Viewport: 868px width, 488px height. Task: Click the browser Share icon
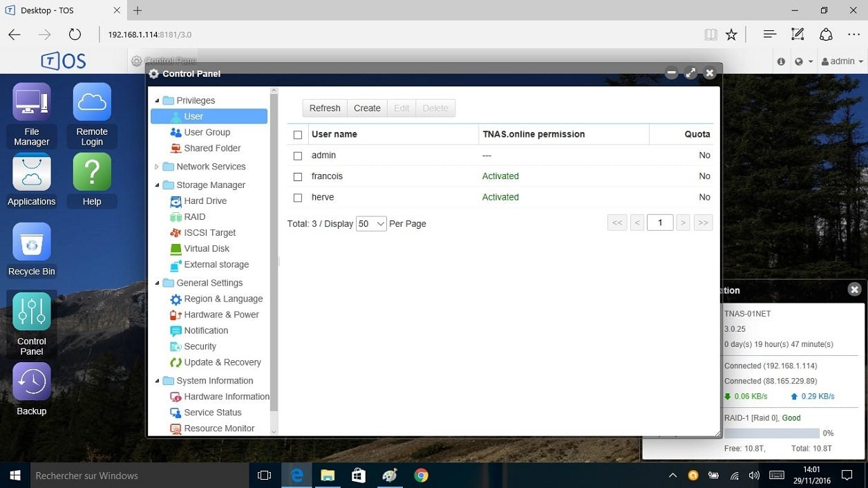tap(826, 35)
